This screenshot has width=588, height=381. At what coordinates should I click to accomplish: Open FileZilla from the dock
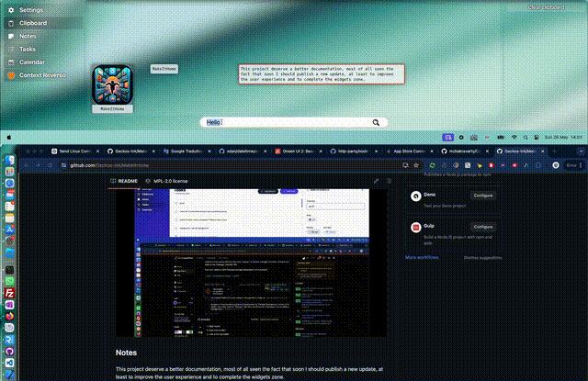[8, 293]
